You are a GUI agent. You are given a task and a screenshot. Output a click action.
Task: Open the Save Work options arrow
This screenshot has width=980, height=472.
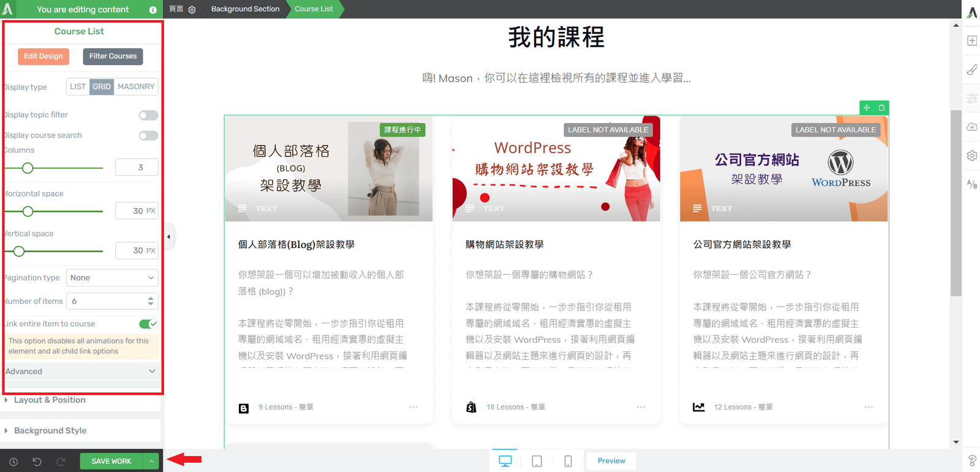(151, 462)
